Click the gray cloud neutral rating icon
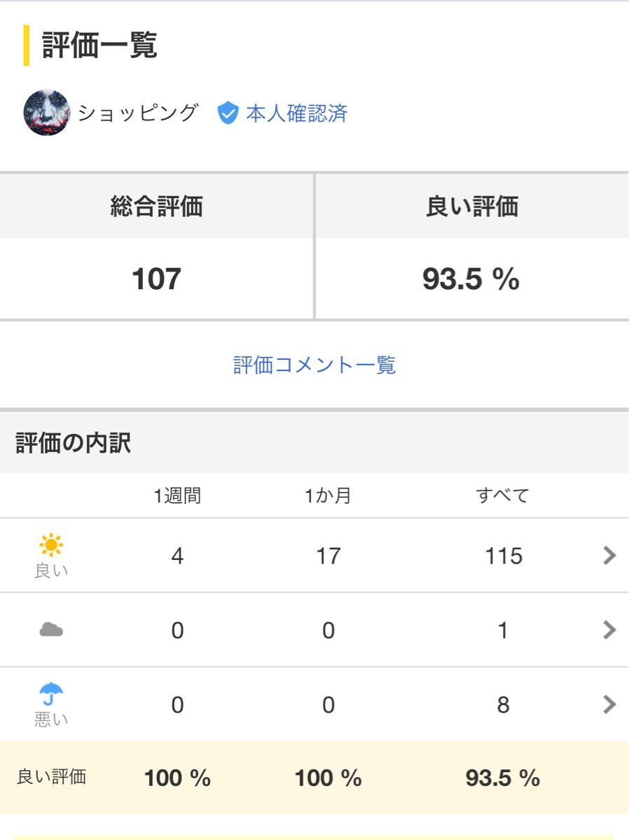This screenshot has height=840, width=629. pos(51,630)
